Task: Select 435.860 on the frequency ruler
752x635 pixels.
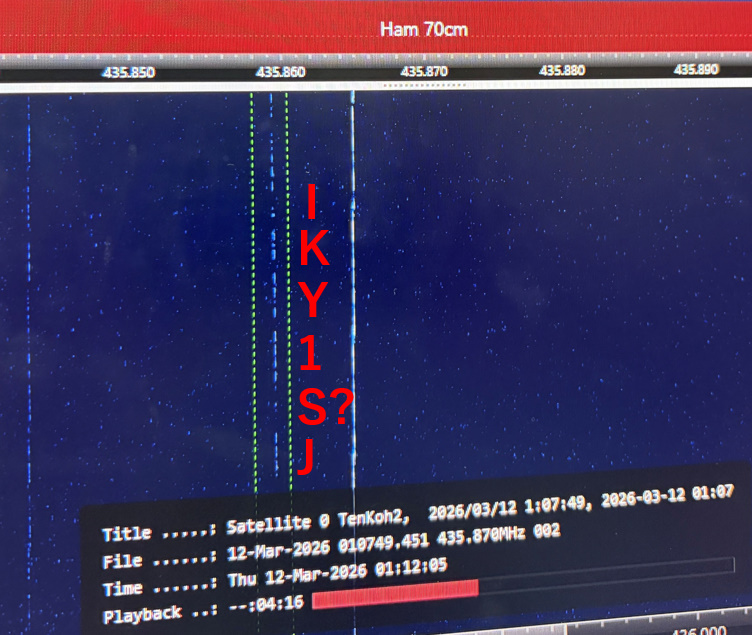Action: pos(281,72)
